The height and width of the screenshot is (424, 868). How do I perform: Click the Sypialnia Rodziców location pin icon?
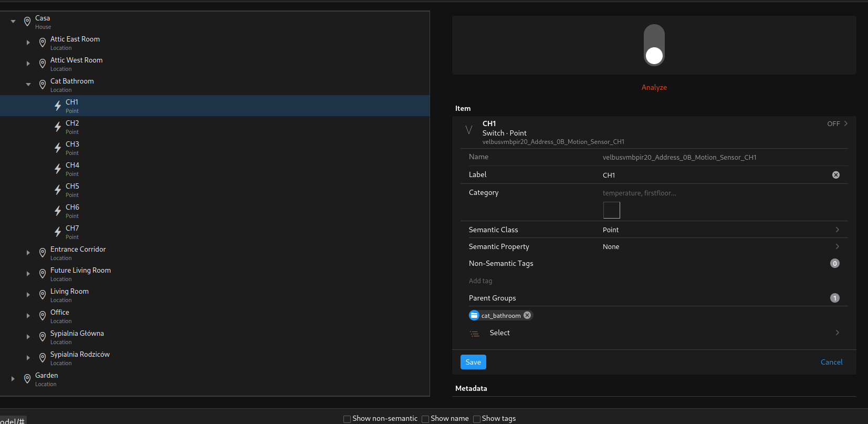[x=43, y=358]
